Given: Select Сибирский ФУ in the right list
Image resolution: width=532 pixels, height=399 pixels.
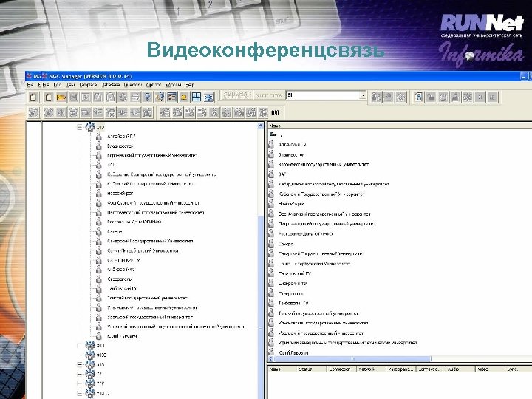Looking at the screenshot, I should pos(292,283).
